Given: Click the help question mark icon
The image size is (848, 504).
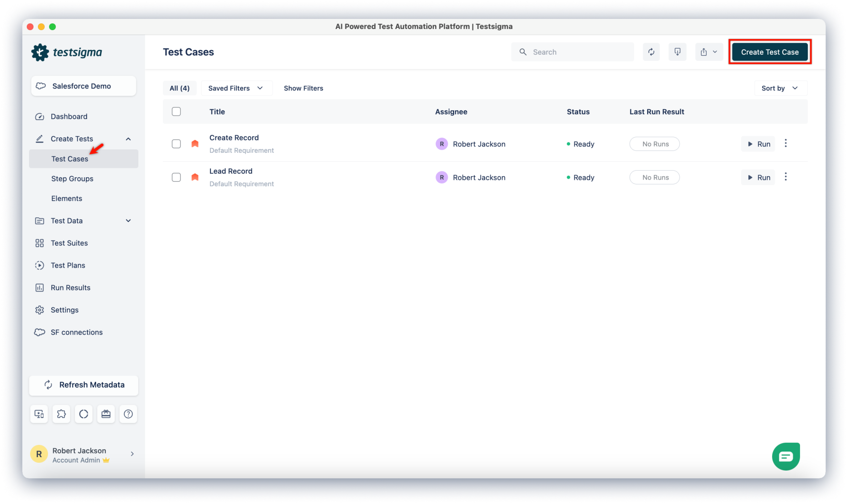Looking at the screenshot, I should (128, 414).
